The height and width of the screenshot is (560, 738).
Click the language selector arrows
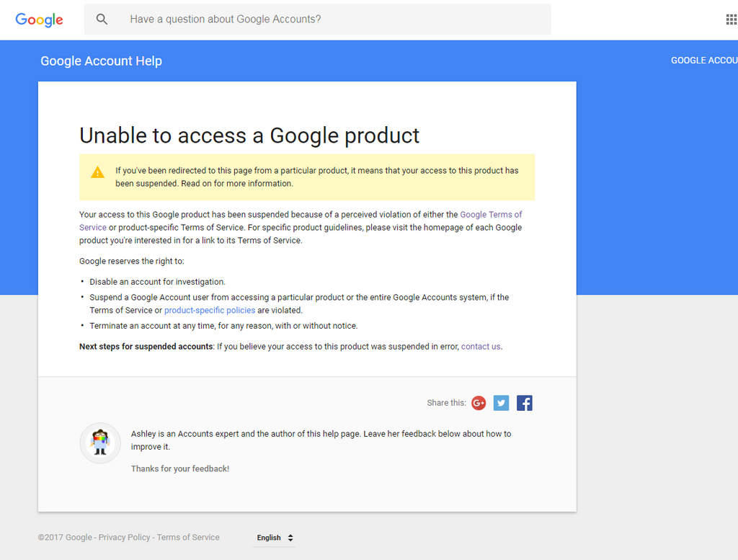[290, 538]
